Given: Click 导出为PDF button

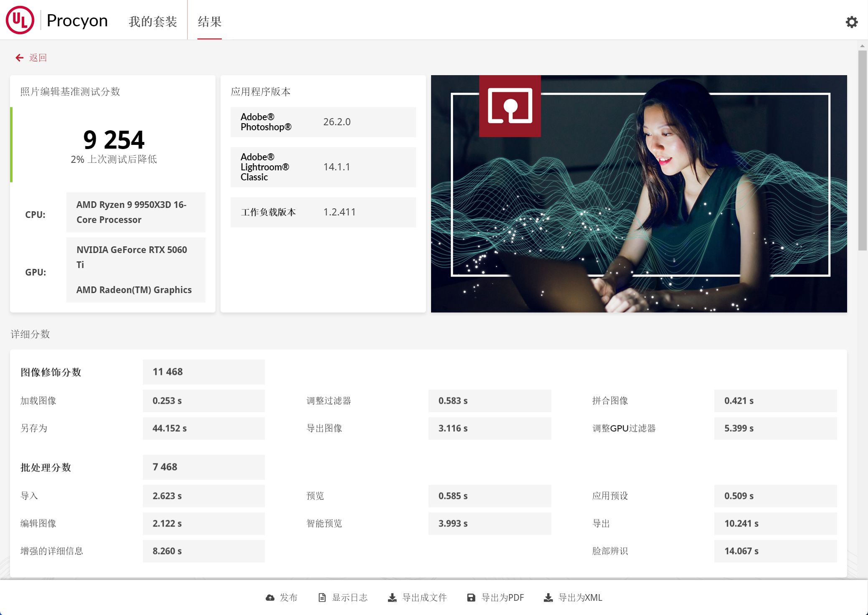Looking at the screenshot, I should tap(503, 598).
